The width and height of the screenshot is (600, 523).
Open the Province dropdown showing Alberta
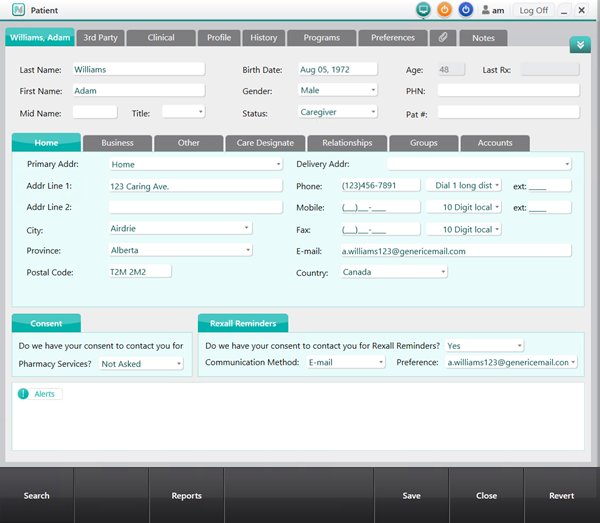[x=180, y=250]
